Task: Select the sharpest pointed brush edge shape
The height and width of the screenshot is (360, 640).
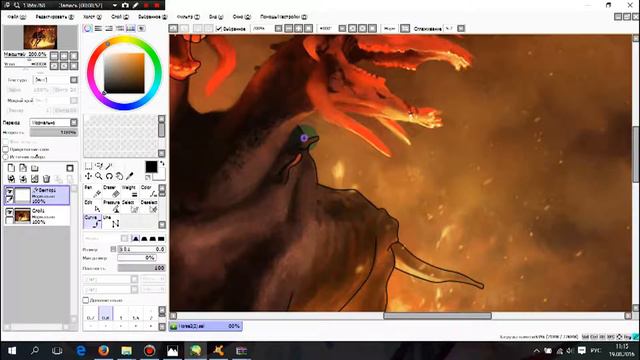Action: point(136,238)
